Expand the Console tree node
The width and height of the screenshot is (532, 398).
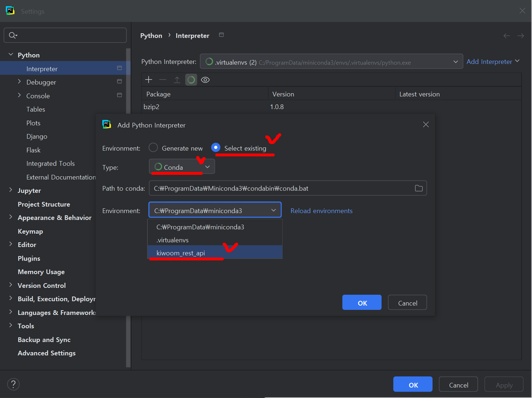tap(19, 95)
